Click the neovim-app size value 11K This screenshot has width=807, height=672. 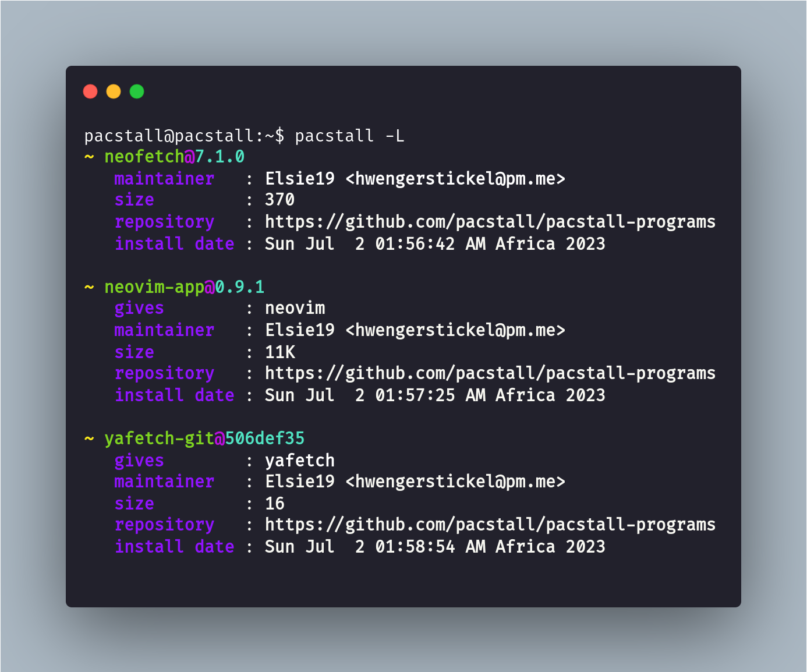click(280, 352)
